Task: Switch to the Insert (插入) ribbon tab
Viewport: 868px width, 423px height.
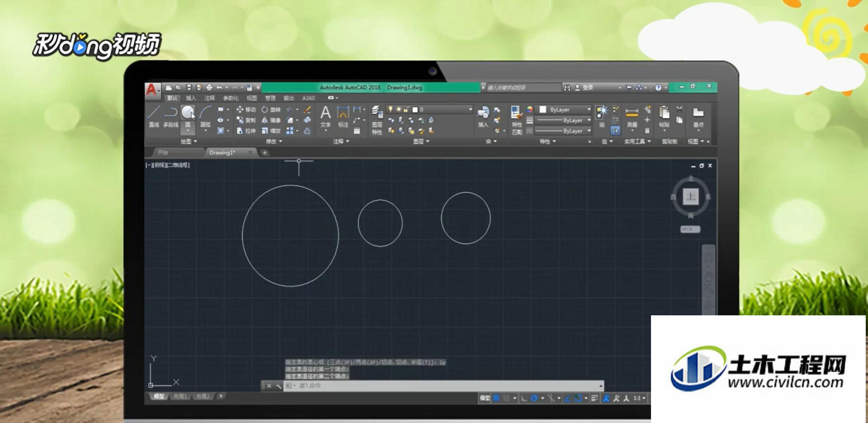Action: tap(191, 98)
